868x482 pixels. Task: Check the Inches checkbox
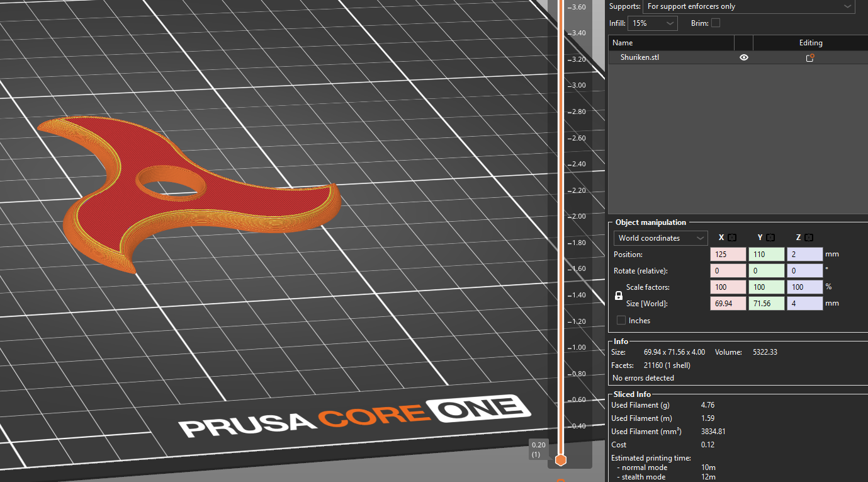(x=621, y=320)
